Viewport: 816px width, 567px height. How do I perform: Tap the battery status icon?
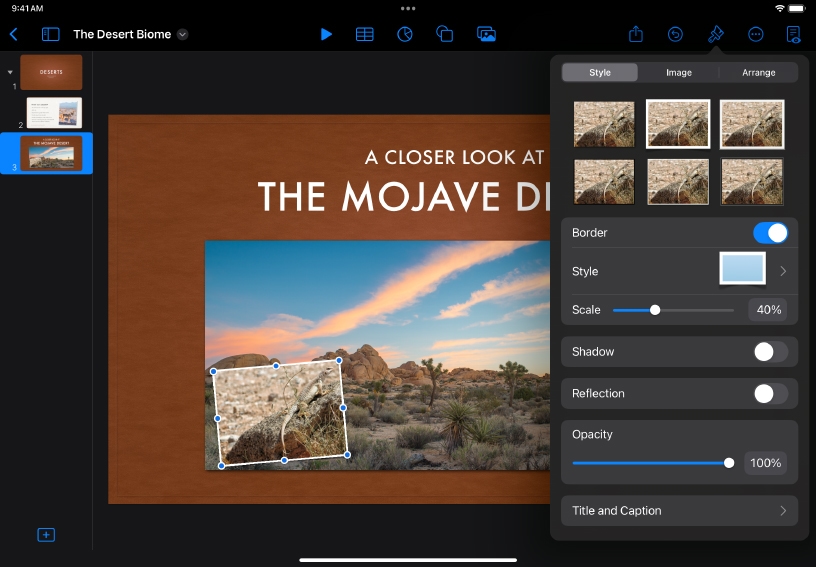click(797, 8)
